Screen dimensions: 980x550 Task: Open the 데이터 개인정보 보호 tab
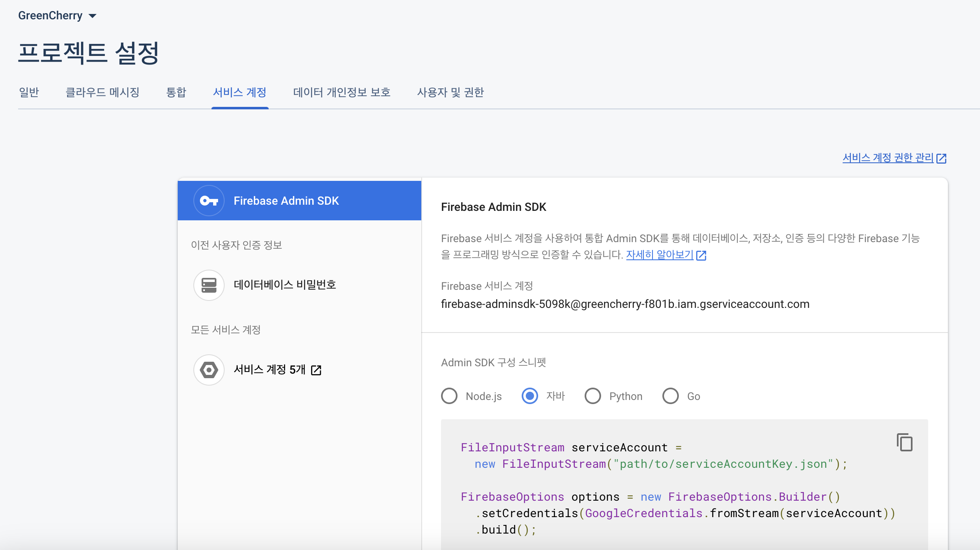(341, 92)
